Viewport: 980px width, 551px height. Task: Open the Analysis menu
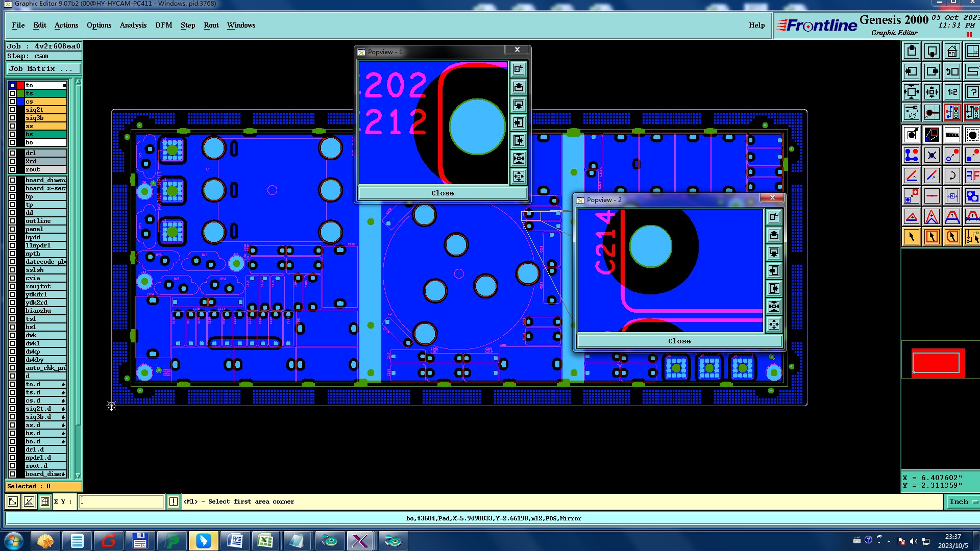[133, 25]
